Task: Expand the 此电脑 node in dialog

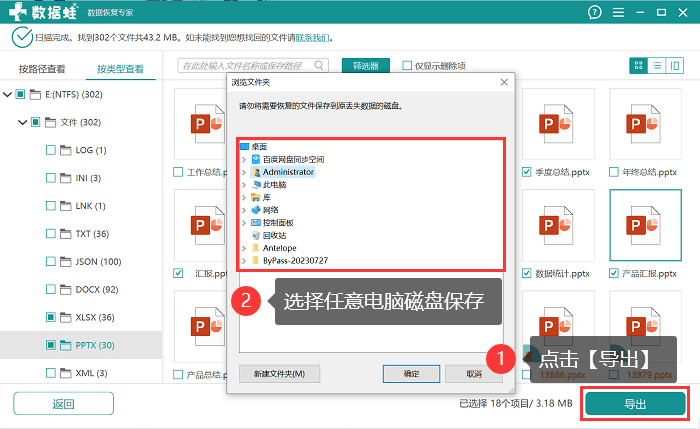Action: point(244,184)
